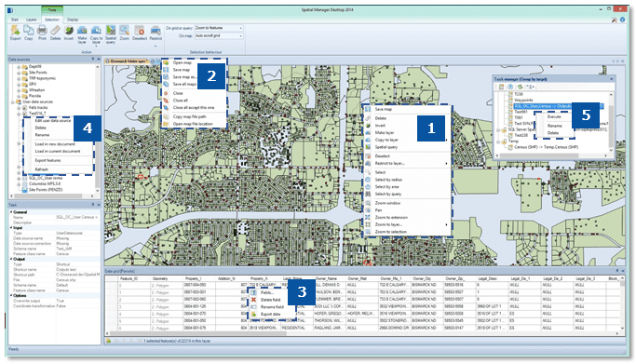Click the Invert selection ribbon icon

point(69,33)
